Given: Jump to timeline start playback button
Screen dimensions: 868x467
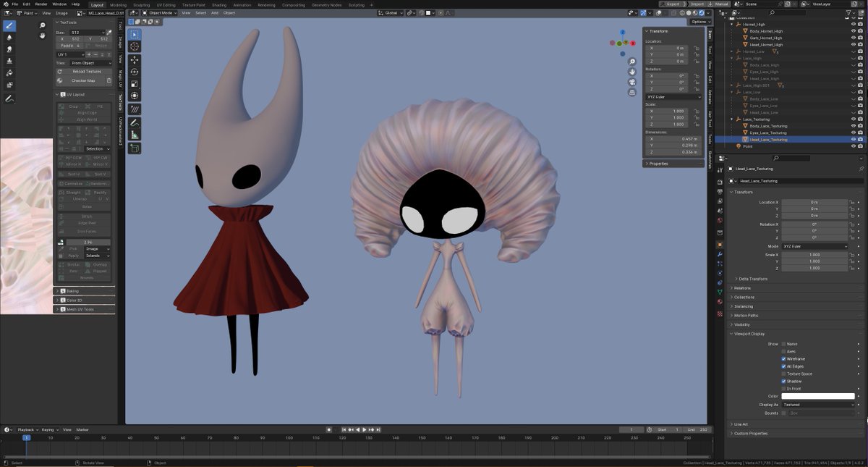Looking at the screenshot, I should pos(345,430).
